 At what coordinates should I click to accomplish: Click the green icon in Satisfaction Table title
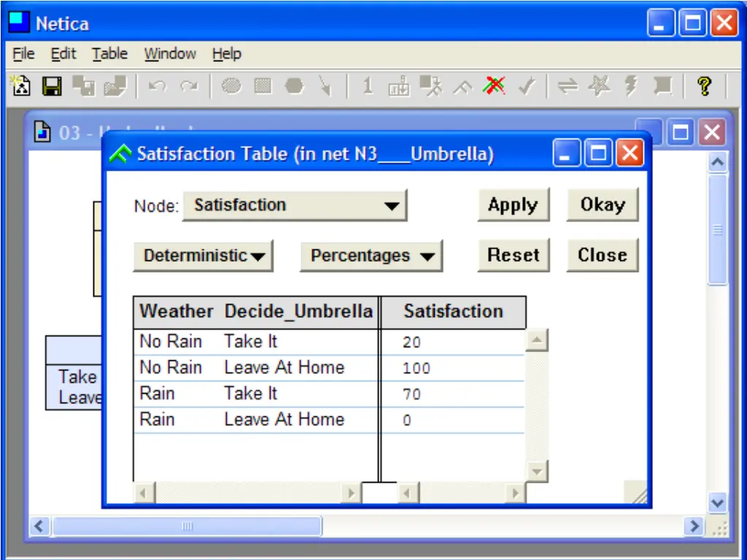pos(120,154)
